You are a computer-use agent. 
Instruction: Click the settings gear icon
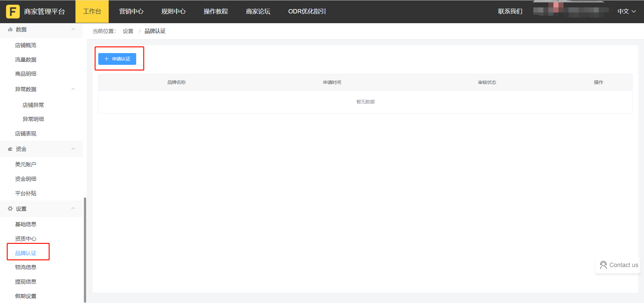(10, 209)
